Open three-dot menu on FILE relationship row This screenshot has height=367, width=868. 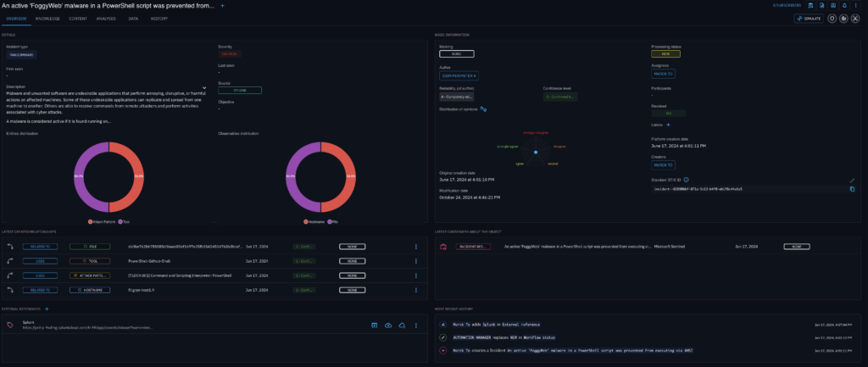[x=416, y=247]
